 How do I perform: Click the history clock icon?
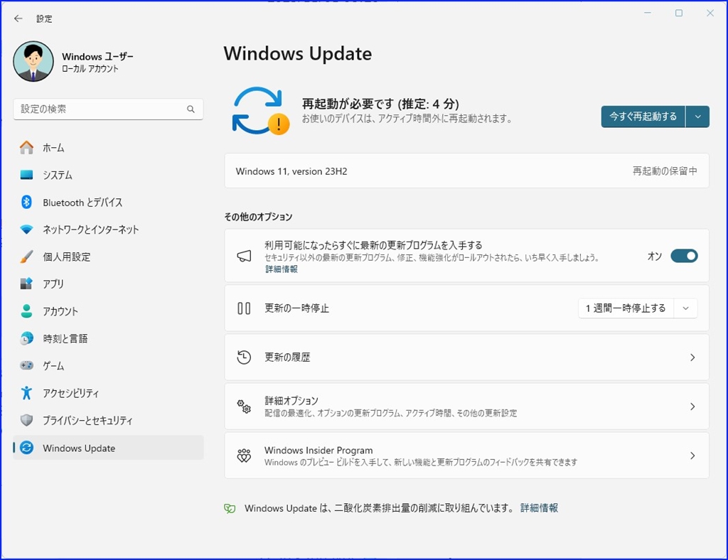pos(245,357)
